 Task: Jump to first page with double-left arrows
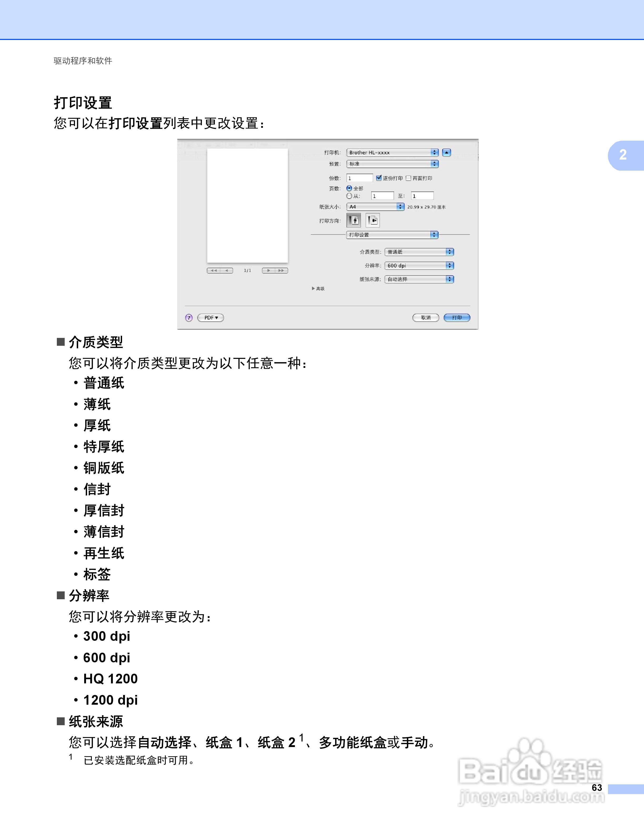point(214,270)
